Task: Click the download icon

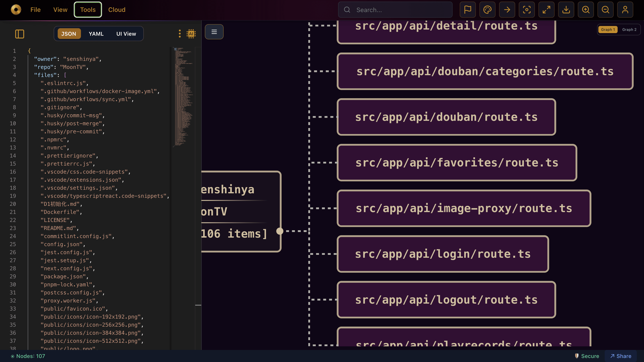Action: (x=566, y=10)
